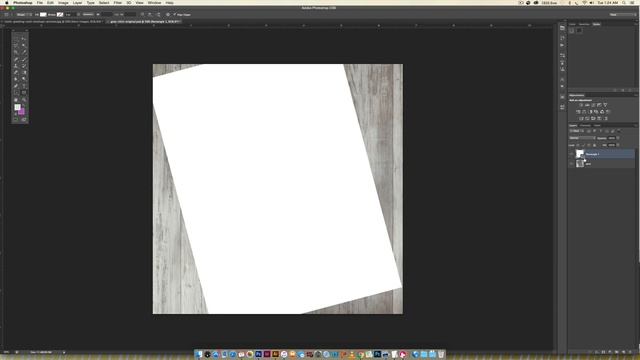Select the Lasso tool
The width and height of the screenshot is (640, 360).
[16, 45]
